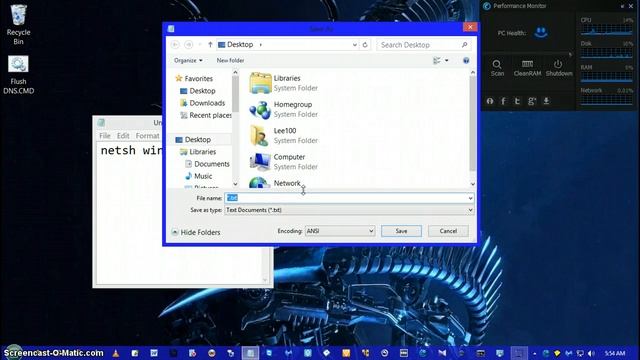This screenshot has width=640, height=360.
Task: Select Desktop under Favorites
Action: point(198,91)
